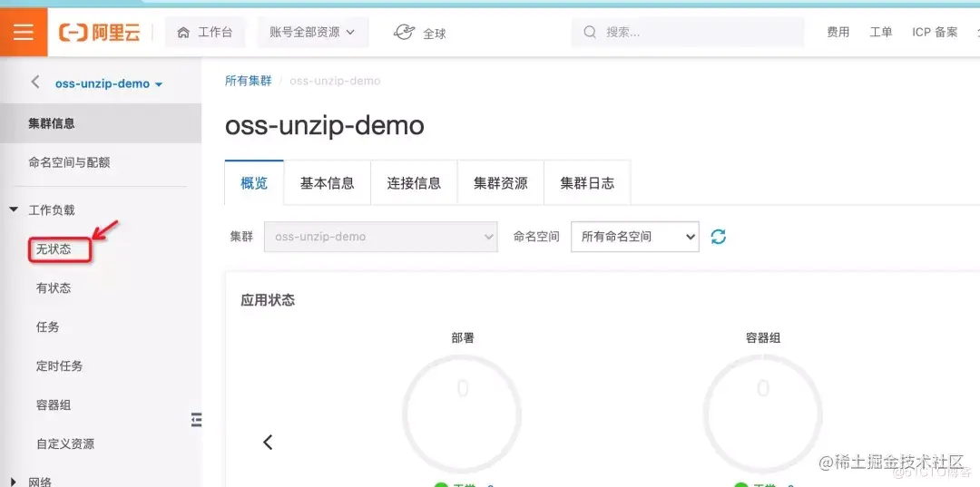The image size is (980, 487).
Task: Collapse the 工作负载 tree section
Action: pyautogui.click(x=14, y=209)
